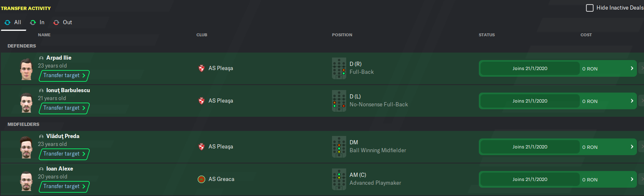The height and width of the screenshot is (196, 644).
Task: Switch to the In transfers tab
Action: point(37,22)
